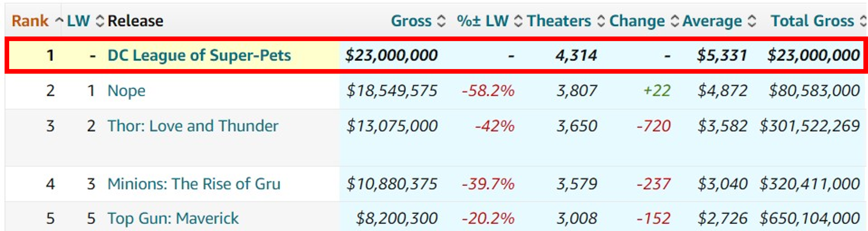
Task: Open DC League of Super-Pets link
Action: (x=199, y=55)
